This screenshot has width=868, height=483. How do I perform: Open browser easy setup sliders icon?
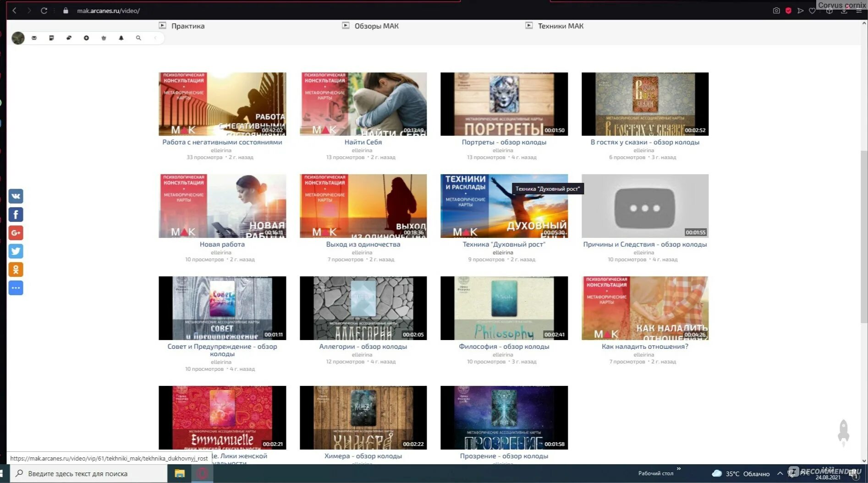point(859,11)
